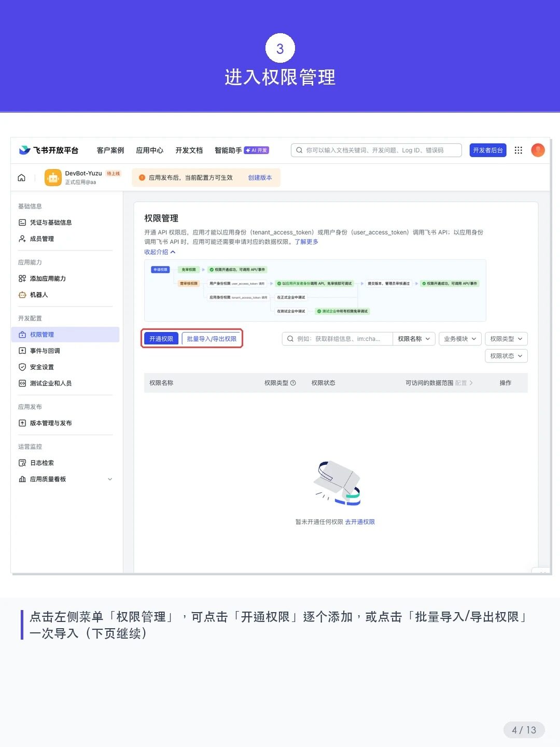Click the 了解更多 link
This screenshot has width=560, height=747.
pos(306,242)
